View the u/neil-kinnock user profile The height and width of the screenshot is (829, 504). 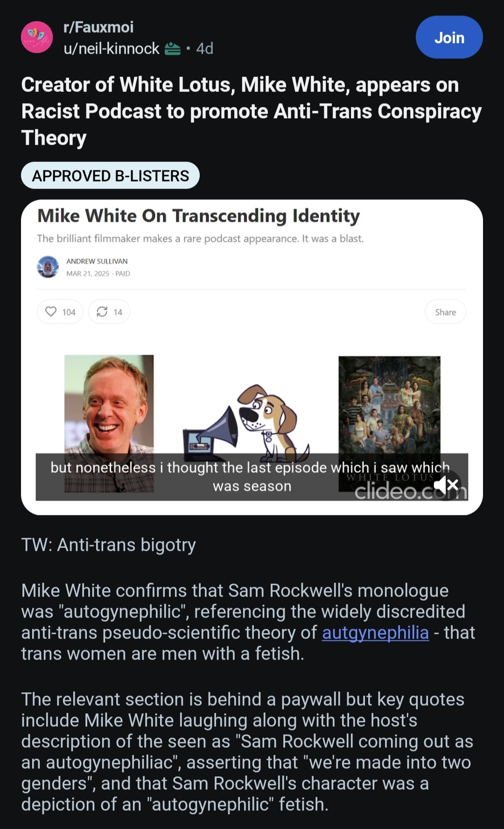click(x=112, y=49)
